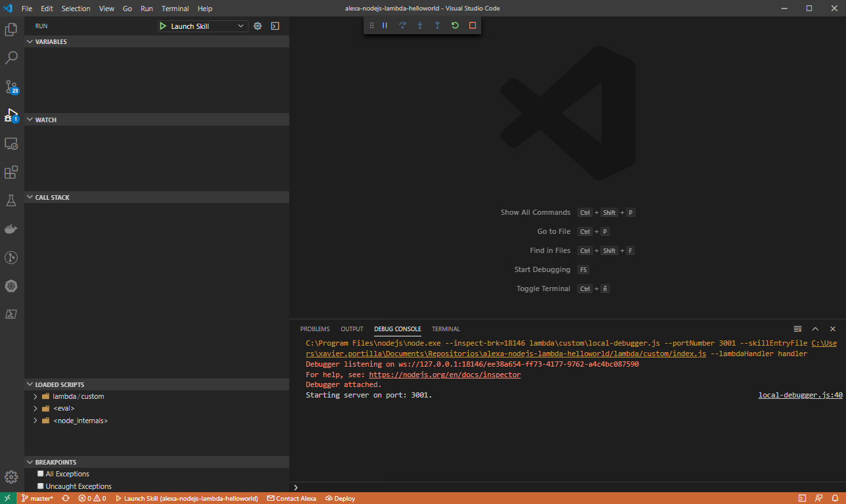Switch to the Problems tab
This screenshot has height=504, width=846.
click(x=315, y=329)
